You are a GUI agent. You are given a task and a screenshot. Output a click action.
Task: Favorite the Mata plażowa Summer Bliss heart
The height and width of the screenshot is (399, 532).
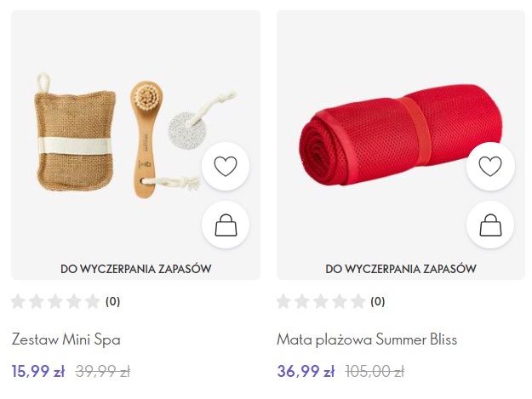coord(490,166)
